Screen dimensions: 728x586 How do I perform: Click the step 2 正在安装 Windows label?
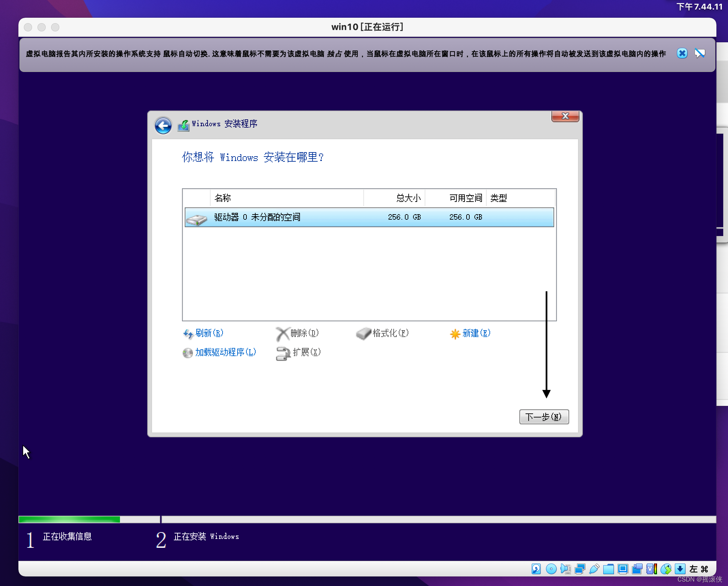(206, 537)
